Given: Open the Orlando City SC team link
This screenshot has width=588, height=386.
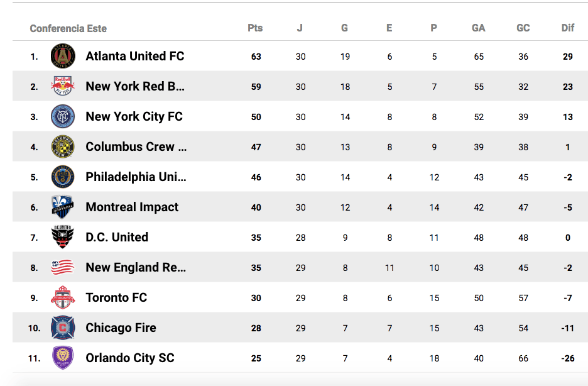Looking at the screenshot, I should point(130,358).
